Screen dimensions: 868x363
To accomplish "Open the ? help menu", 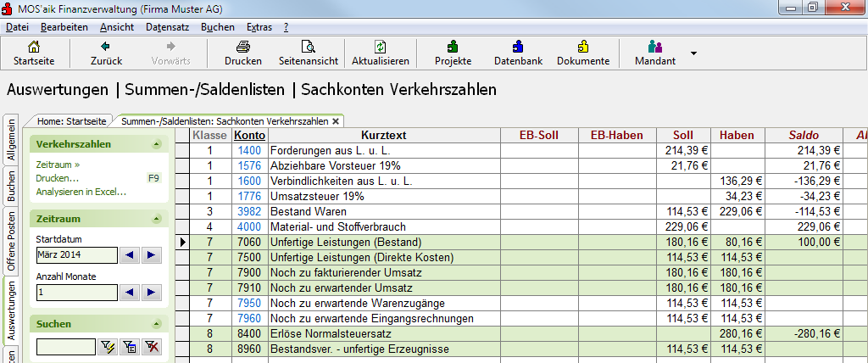I will coord(286,27).
